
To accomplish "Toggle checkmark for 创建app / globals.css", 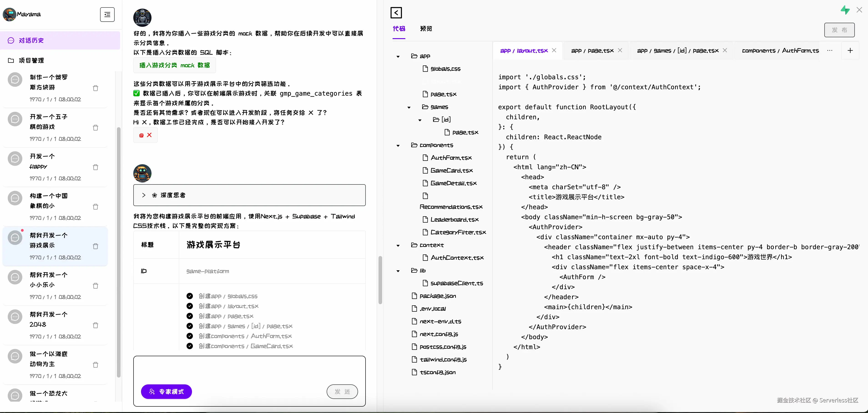I will point(190,296).
